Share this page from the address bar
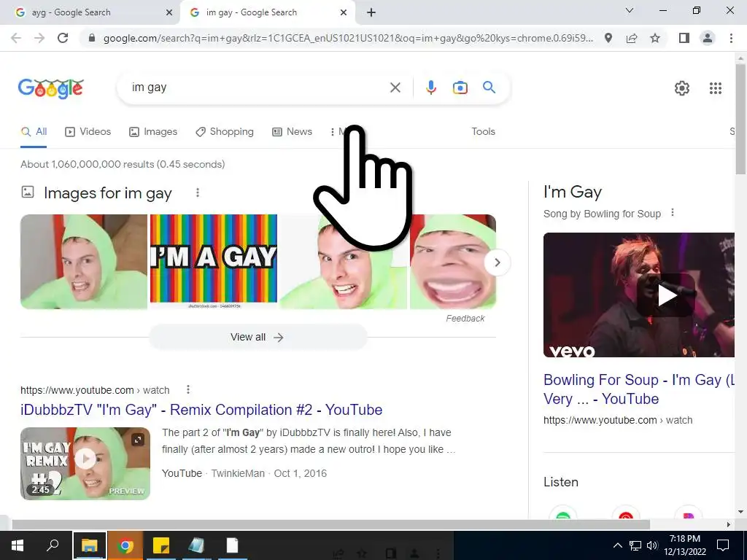This screenshot has height=560, width=747. click(632, 38)
